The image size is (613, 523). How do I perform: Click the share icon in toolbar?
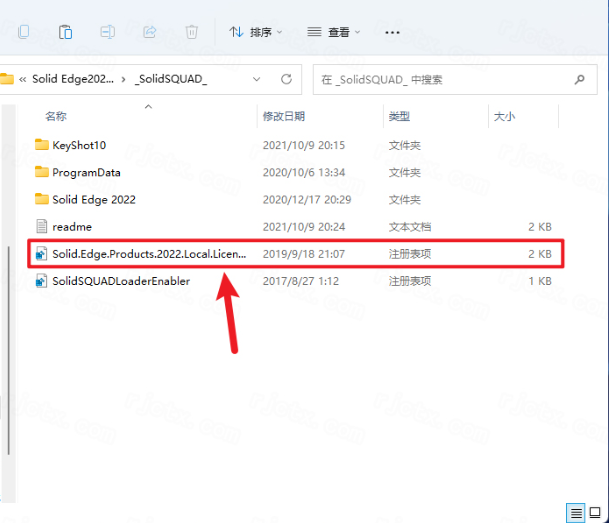tap(149, 32)
